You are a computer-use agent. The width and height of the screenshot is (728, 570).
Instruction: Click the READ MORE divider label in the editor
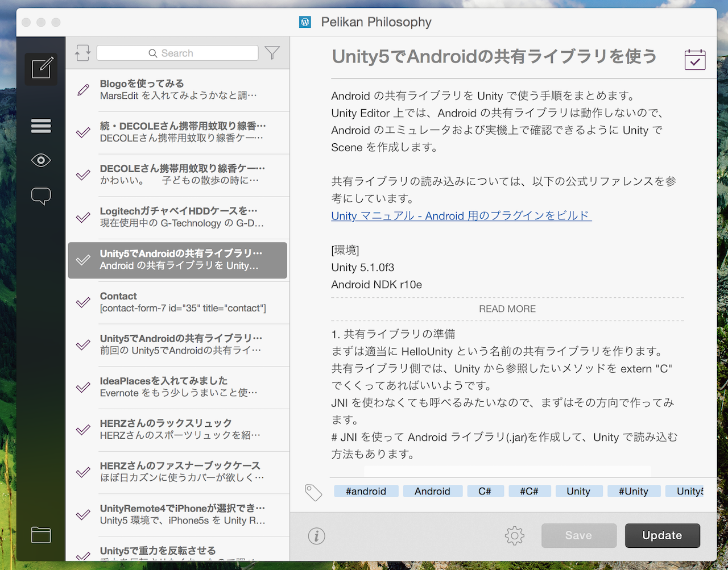click(507, 309)
